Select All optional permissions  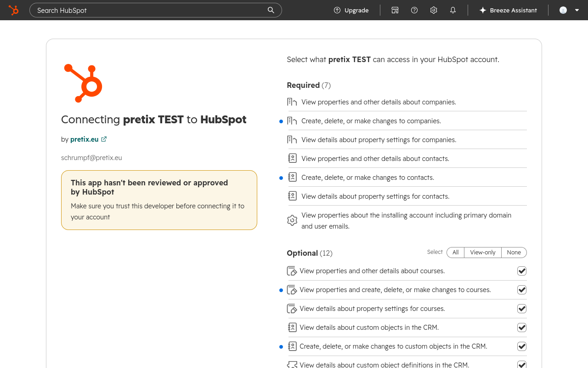[455, 253]
